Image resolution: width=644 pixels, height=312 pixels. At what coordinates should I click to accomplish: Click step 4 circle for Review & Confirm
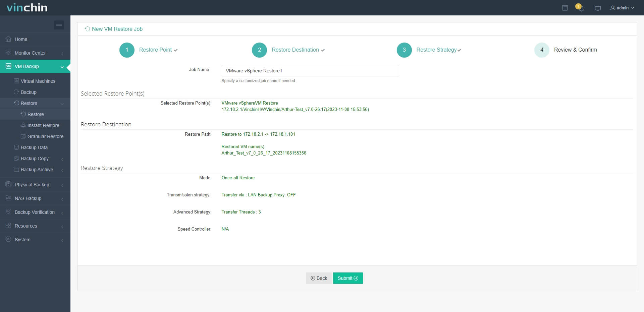coord(542,50)
